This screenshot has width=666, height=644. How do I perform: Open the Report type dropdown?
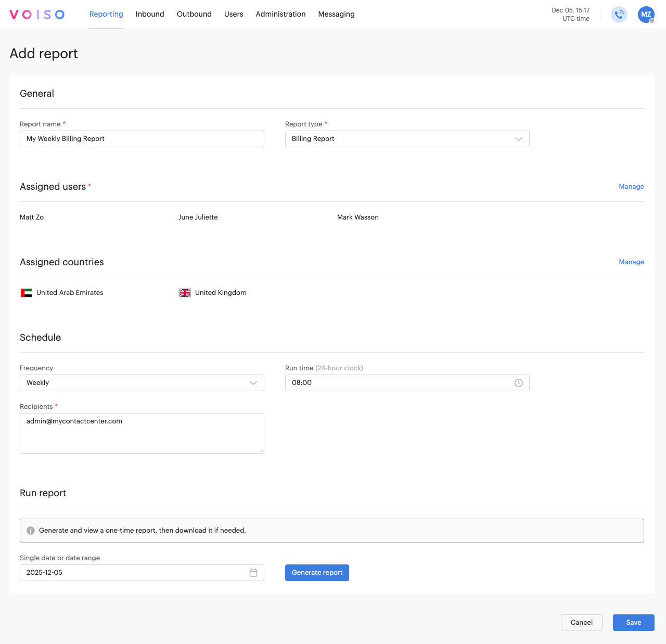pos(518,139)
